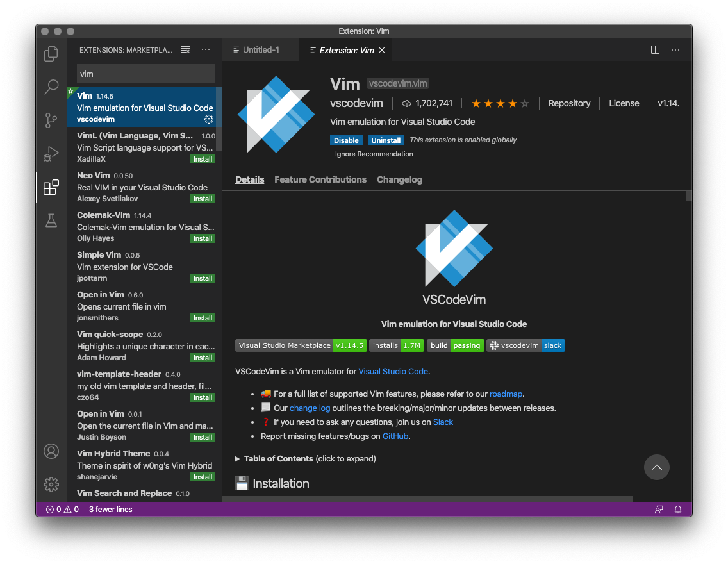Switch to the Feature Contributions tab
The height and width of the screenshot is (564, 728).
tap(320, 179)
